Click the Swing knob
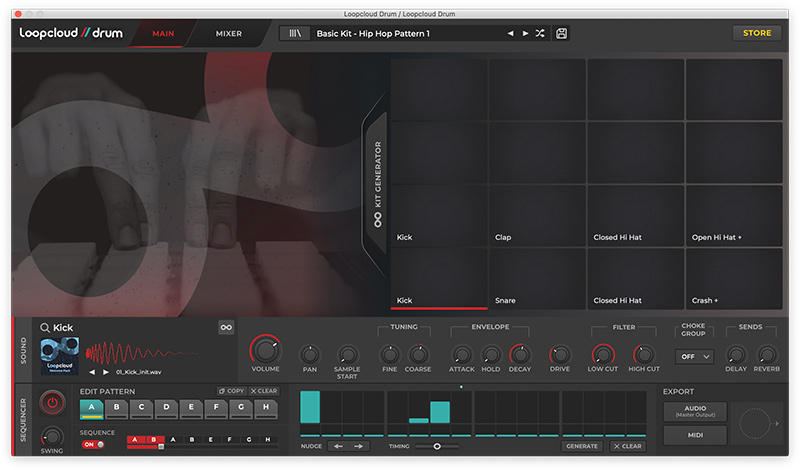 pyautogui.click(x=52, y=437)
